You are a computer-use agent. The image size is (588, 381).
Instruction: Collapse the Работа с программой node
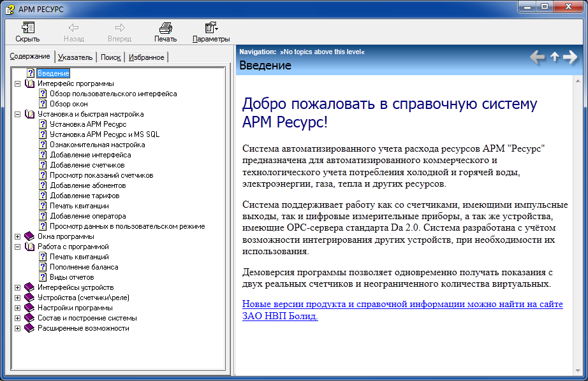(x=17, y=247)
